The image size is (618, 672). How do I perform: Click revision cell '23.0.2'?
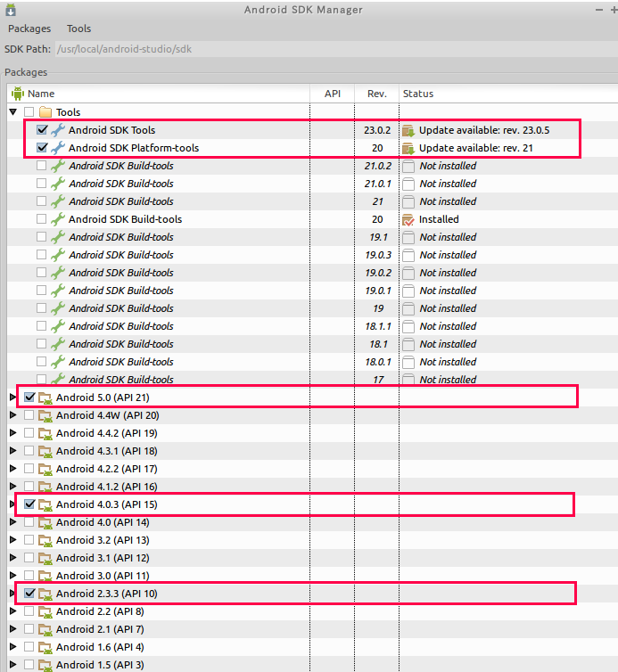377,130
